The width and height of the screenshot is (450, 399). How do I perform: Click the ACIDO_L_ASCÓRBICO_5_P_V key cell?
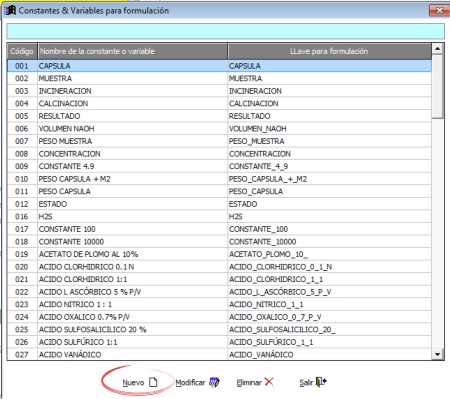(329, 292)
